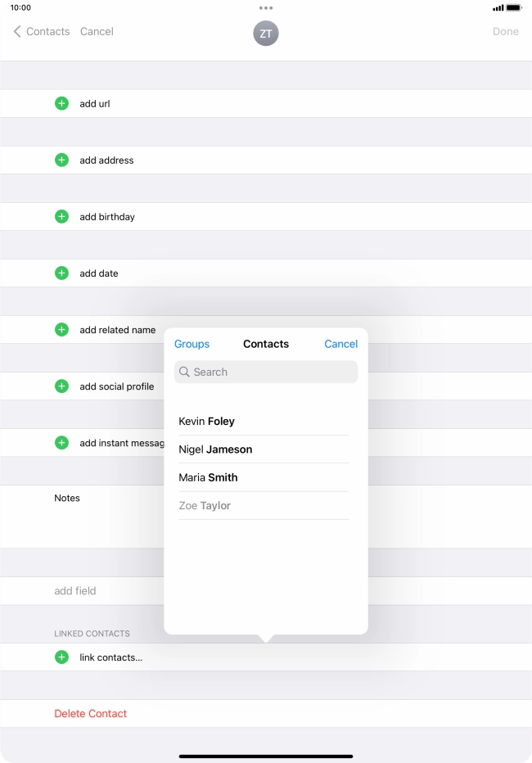Go back using the Contacts chevron
This screenshot has width=532, height=763.
click(x=41, y=32)
